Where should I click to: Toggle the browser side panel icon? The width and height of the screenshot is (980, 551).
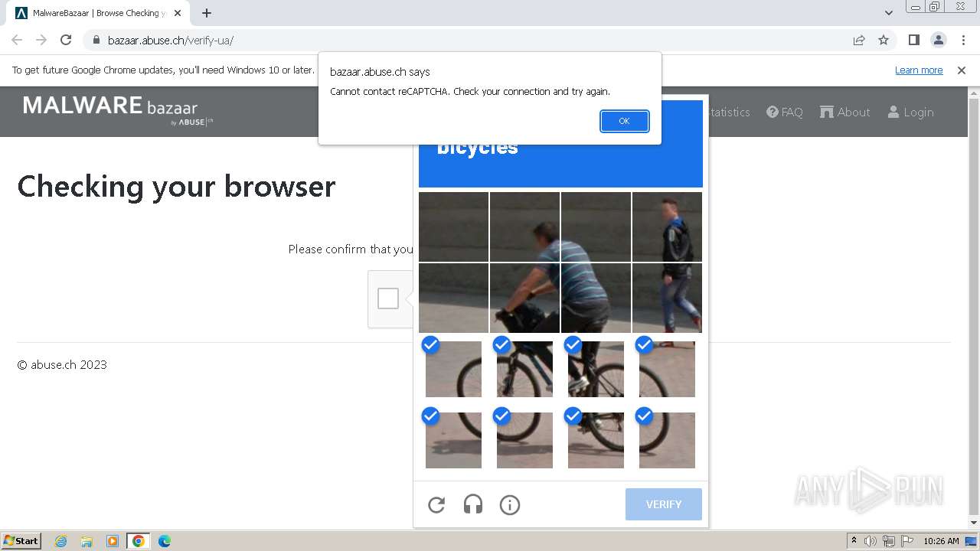(913, 40)
